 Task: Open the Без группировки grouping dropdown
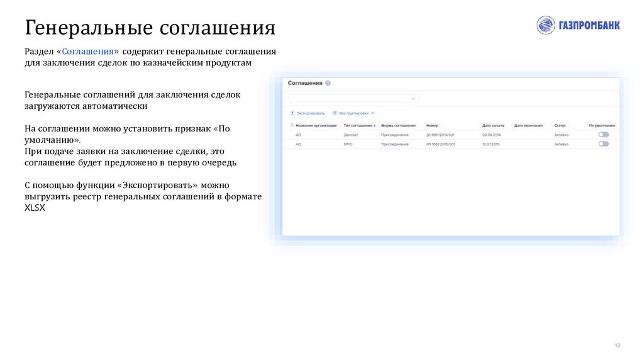point(353,113)
